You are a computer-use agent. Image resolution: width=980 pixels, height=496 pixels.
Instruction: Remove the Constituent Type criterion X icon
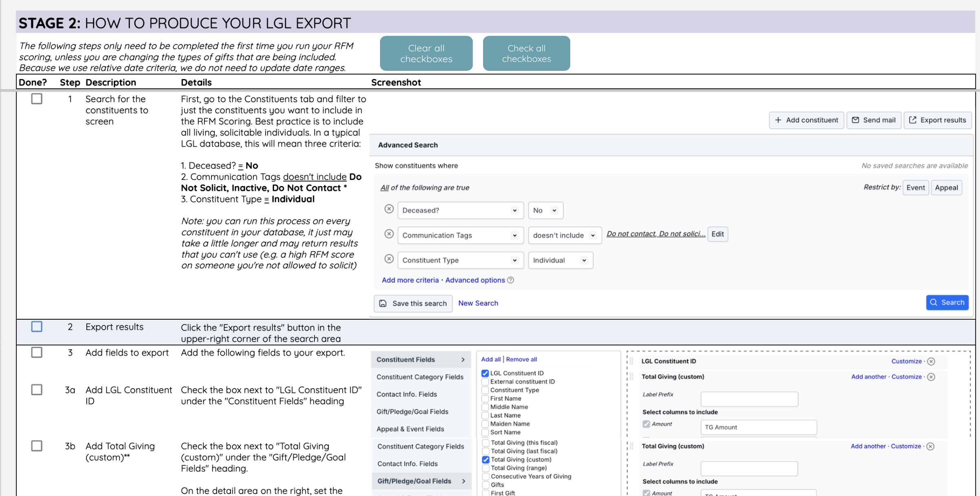point(389,259)
